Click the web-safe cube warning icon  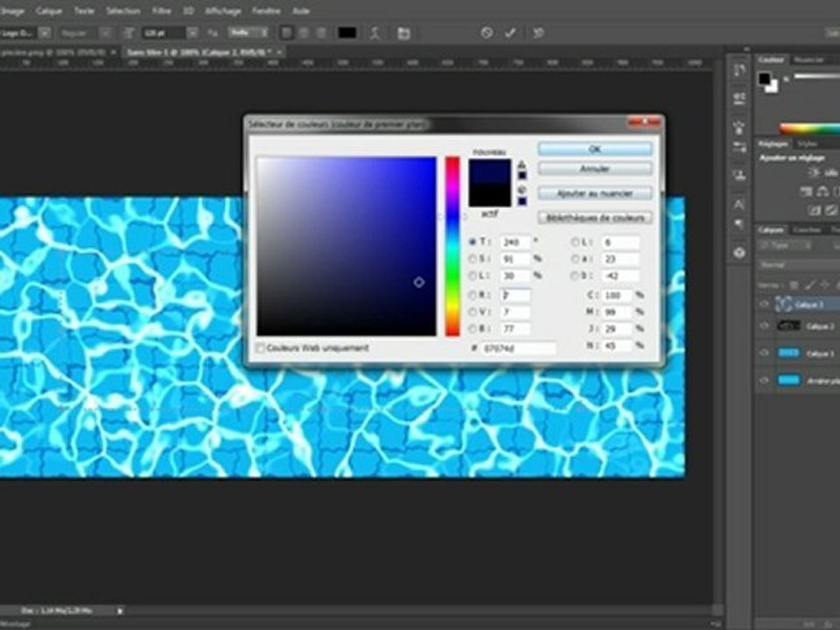[521, 190]
